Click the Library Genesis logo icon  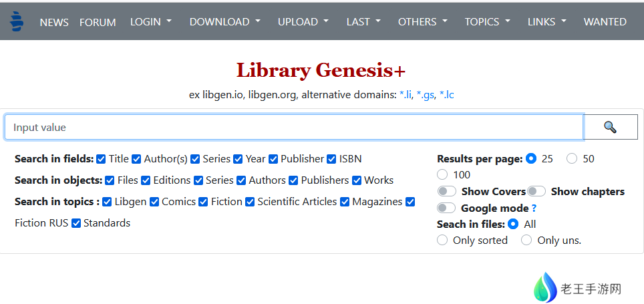pos(17,21)
